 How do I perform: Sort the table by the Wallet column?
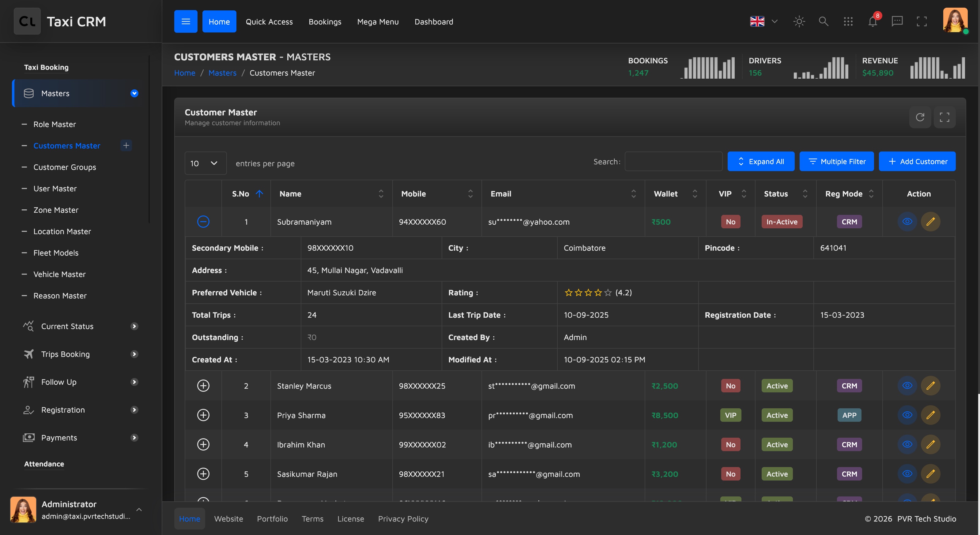pyautogui.click(x=675, y=193)
